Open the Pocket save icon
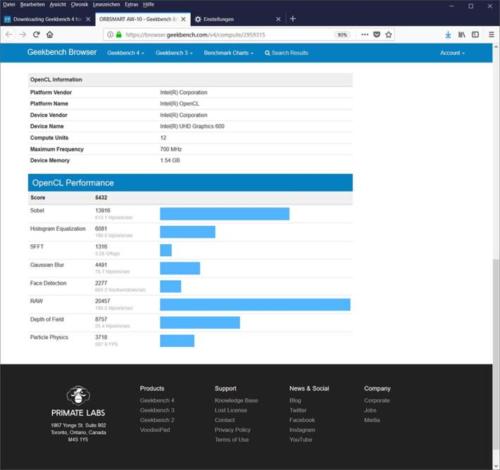Screen dimensions: 500x470 (x=377, y=34)
